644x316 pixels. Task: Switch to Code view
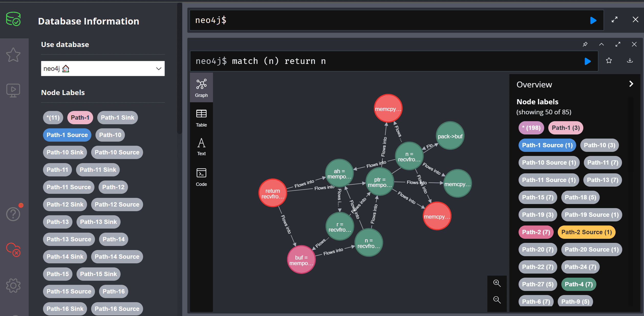point(201,177)
